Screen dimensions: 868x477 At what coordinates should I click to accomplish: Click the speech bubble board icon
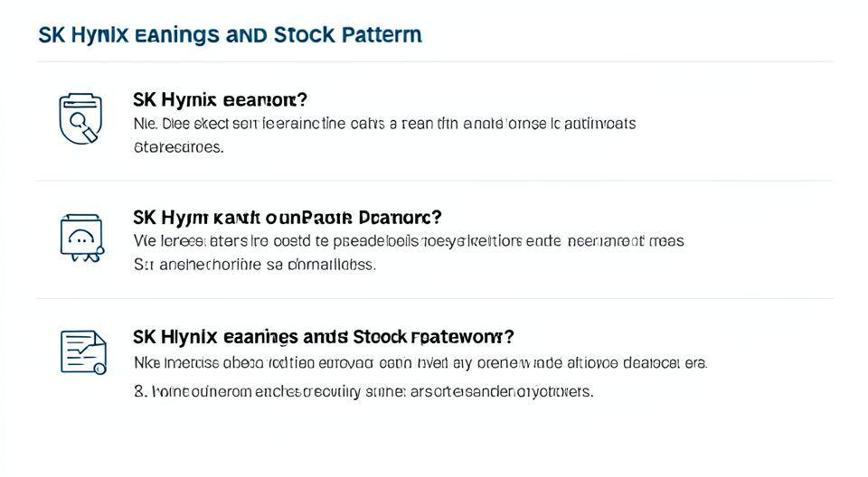click(80, 238)
